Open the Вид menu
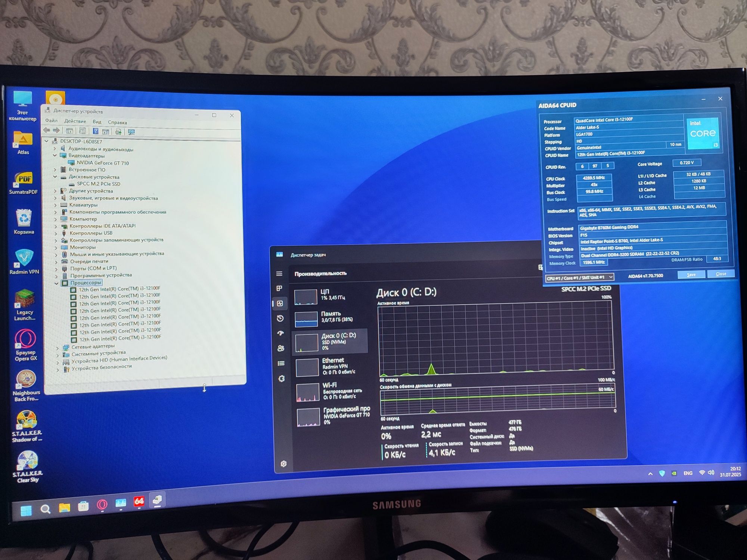 coord(97,122)
